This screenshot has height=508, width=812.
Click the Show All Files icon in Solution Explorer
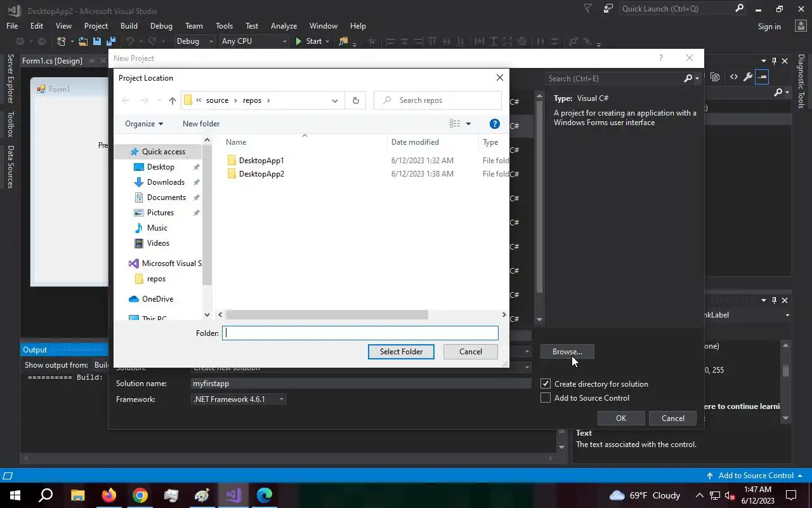pos(716,77)
